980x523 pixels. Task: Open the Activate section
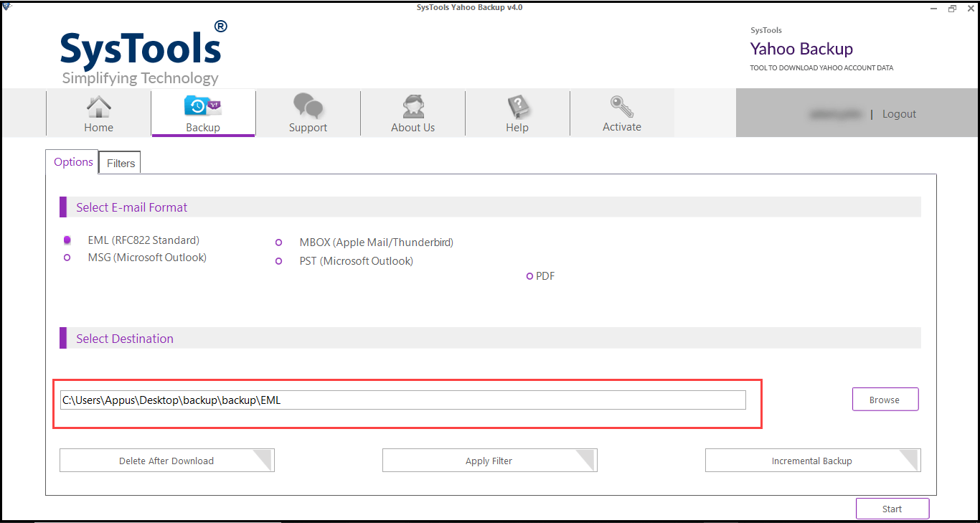tap(622, 113)
